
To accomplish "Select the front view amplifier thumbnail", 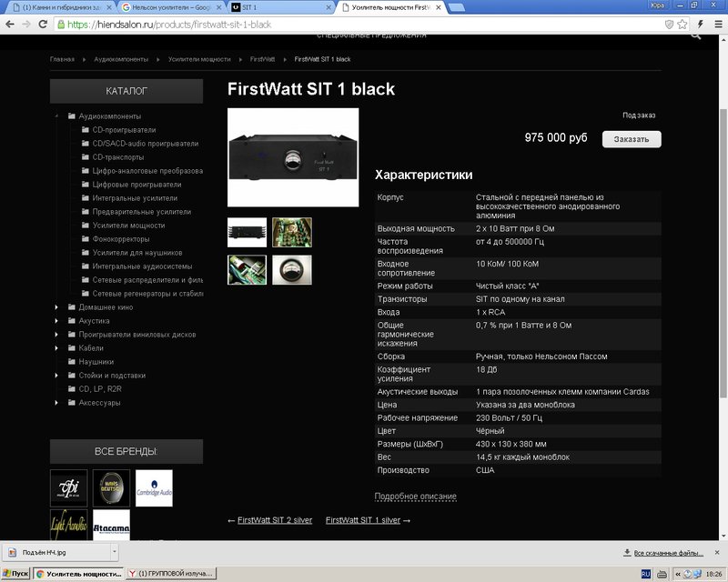I will click(247, 232).
